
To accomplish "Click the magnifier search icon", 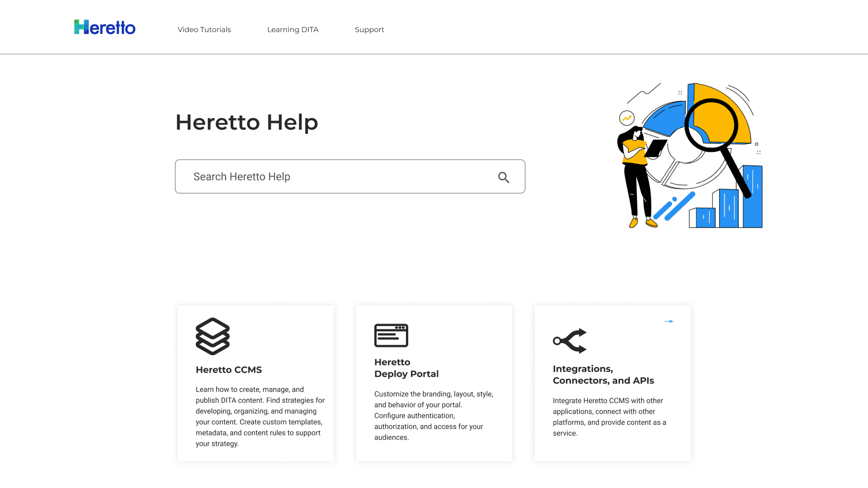I will [504, 177].
